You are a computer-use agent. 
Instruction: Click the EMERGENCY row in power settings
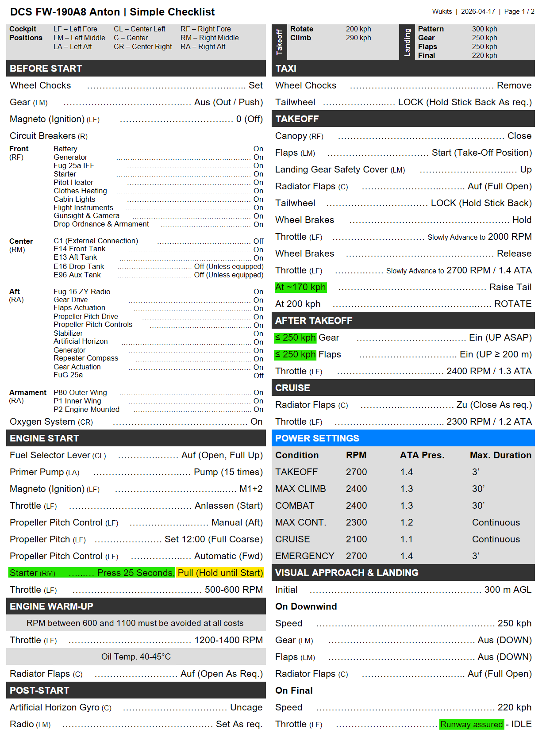tap(304, 556)
